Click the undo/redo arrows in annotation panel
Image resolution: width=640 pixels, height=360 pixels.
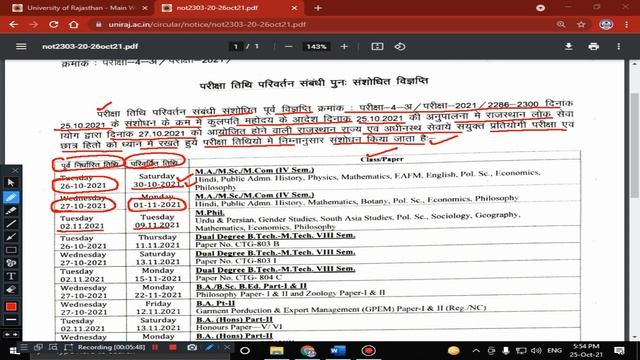(x=11, y=334)
